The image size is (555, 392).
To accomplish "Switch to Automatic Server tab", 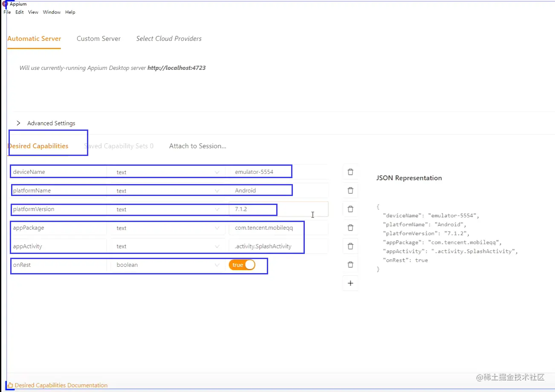I will tap(34, 38).
